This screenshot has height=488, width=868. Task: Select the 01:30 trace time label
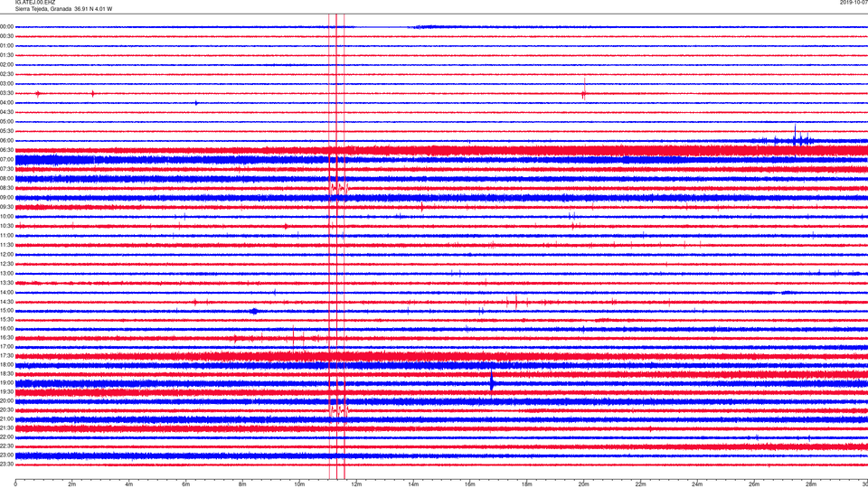coord(6,55)
